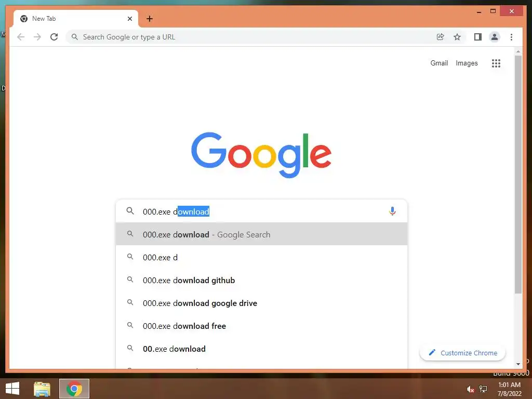Select suggestion 000.exe download google drive
Screen dimensions: 532x399
pos(261,303)
